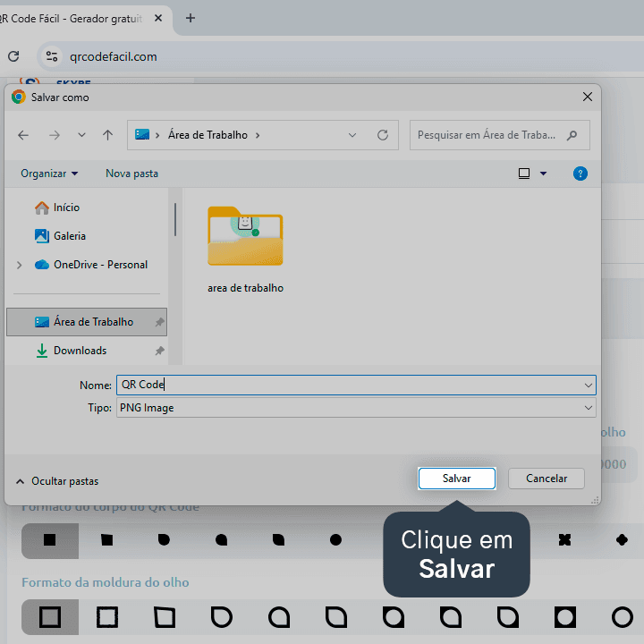
Task: Open site information icon in address bar
Action: [x=52, y=56]
